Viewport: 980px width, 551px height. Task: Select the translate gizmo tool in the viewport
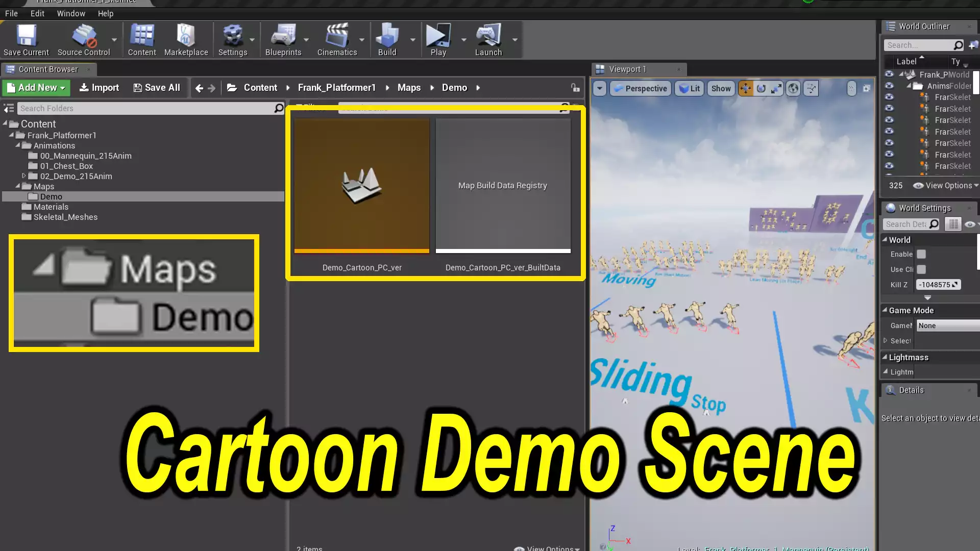point(745,88)
